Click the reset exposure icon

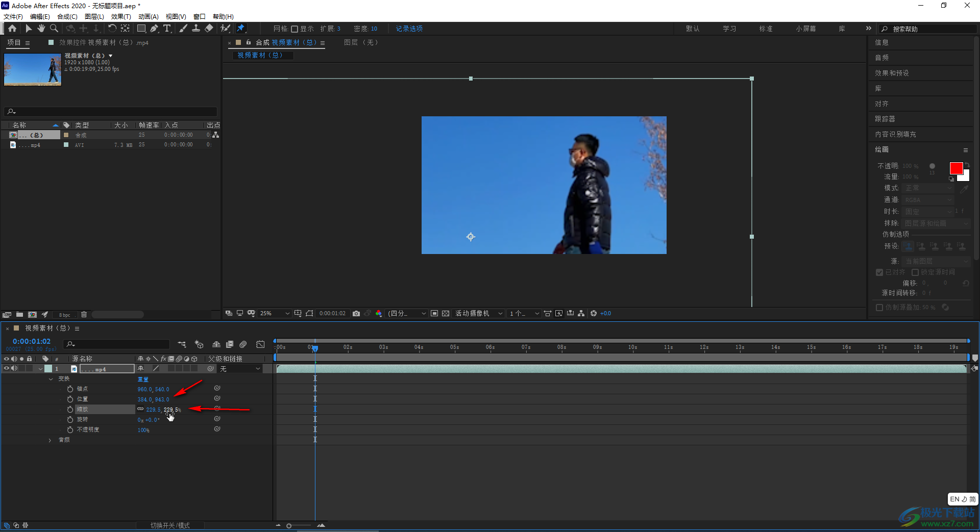point(594,313)
